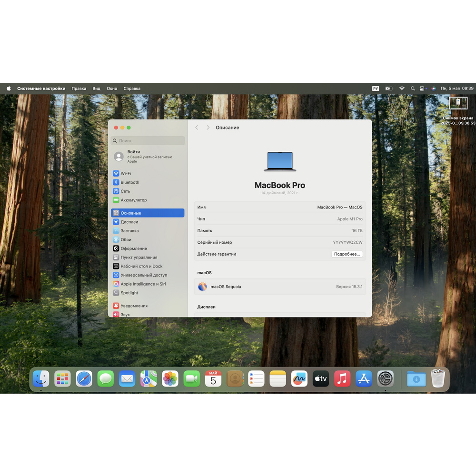
Task: Open Аккумулятор battery settings
Action: (148, 200)
